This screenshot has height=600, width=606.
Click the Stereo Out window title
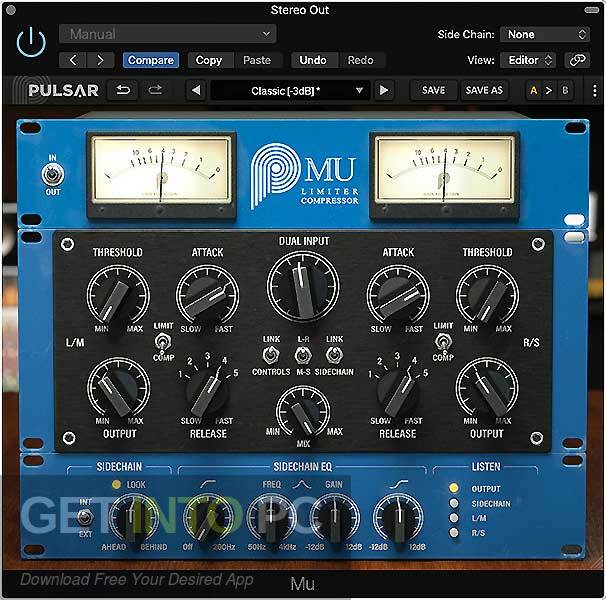pyautogui.click(x=300, y=10)
